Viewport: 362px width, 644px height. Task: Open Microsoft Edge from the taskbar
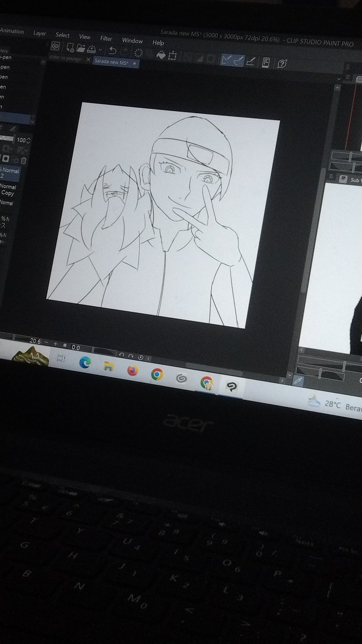pyautogui.click(x=85, y=362)
